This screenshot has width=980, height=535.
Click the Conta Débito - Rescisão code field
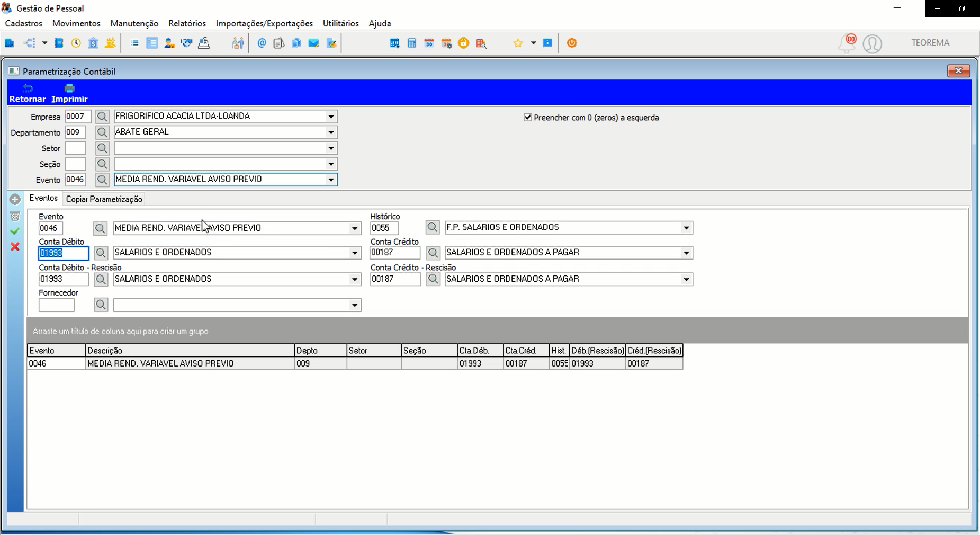[64, 279]
